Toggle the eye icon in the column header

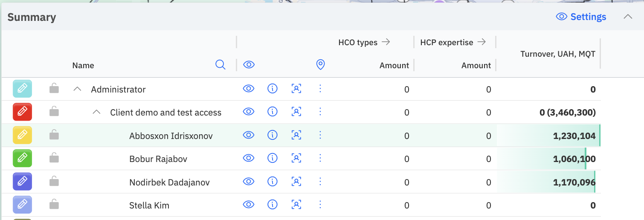pos(249,65)
